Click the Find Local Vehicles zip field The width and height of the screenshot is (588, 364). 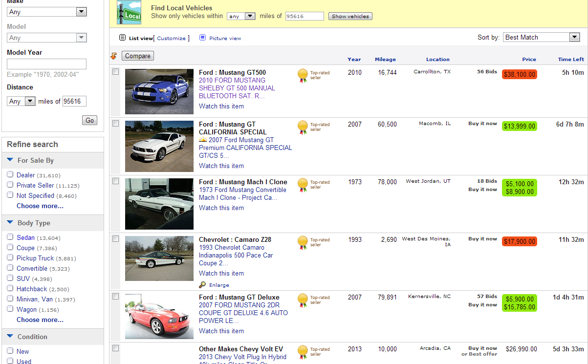(x=305, y=16)
